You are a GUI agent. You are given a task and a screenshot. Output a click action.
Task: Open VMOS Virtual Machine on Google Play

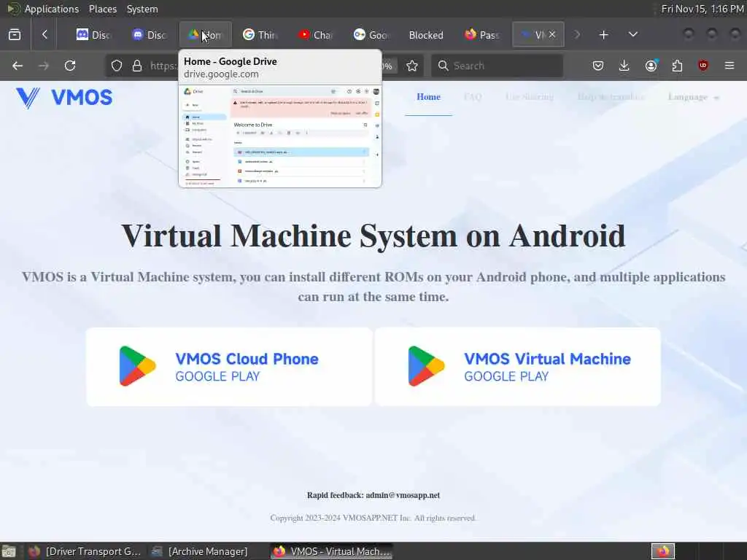518,367
